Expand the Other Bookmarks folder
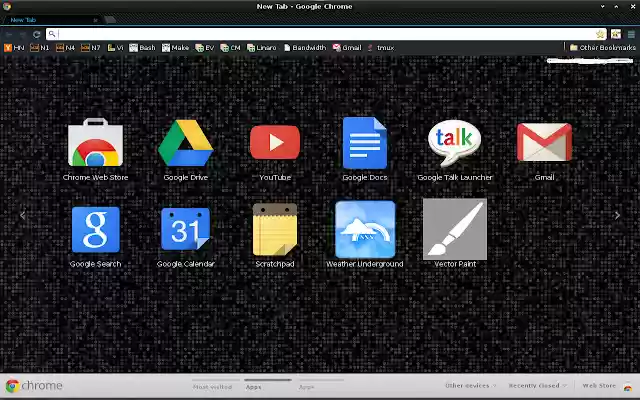640x400 pixels. click(x=602, y=48)
